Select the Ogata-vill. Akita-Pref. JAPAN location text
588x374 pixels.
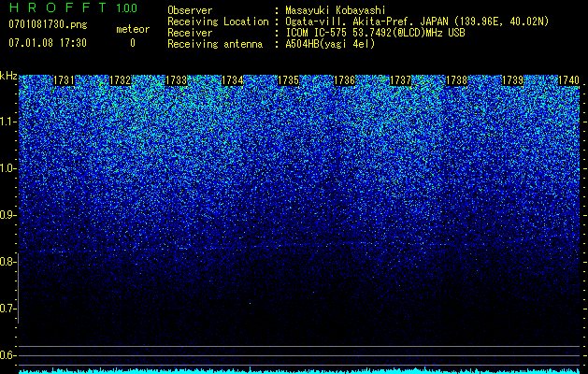tap(417, 22)
